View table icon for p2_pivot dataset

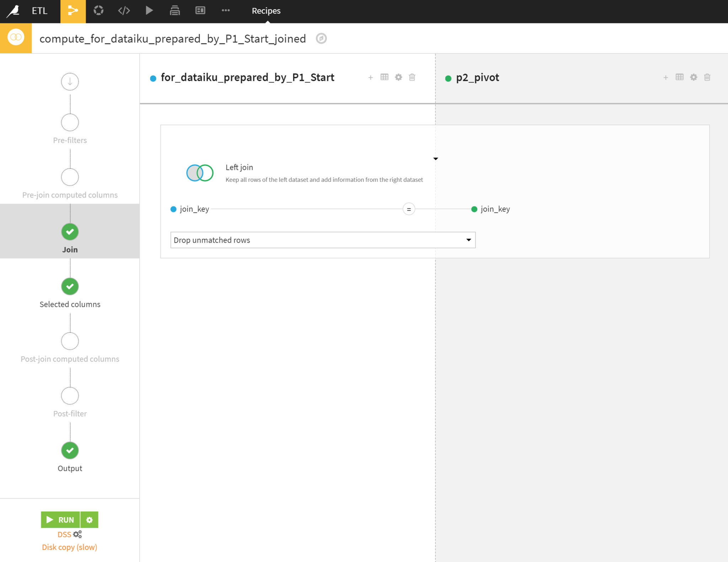[x=679, y=77]
